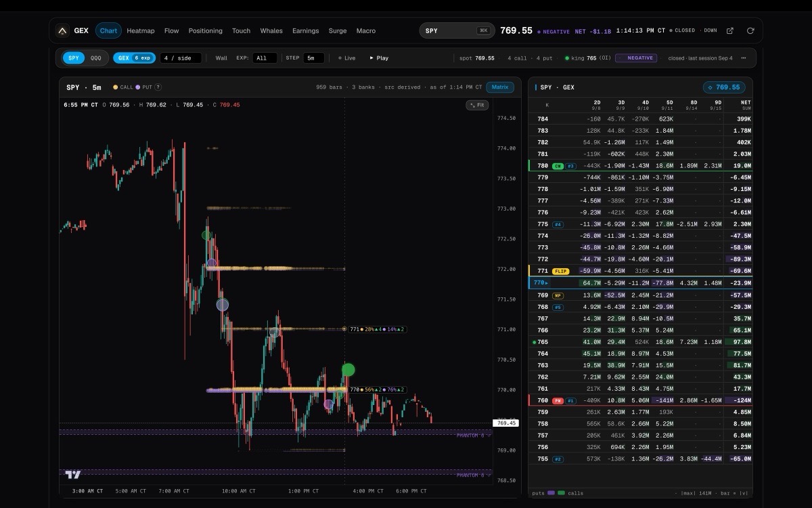
Task: Click the #3 rank badge on row 780
Action: pos(570,166)
